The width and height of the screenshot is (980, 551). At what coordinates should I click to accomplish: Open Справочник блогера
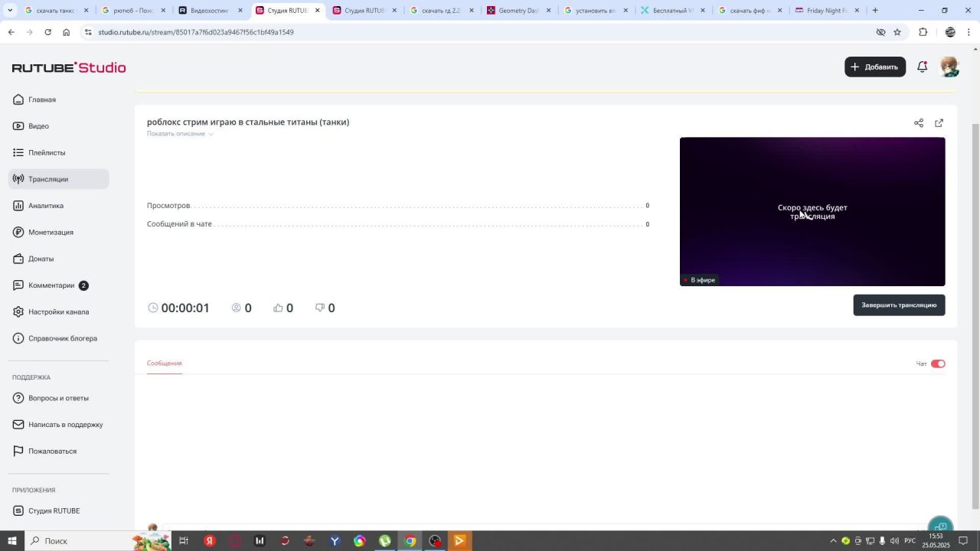coord(58,338)
